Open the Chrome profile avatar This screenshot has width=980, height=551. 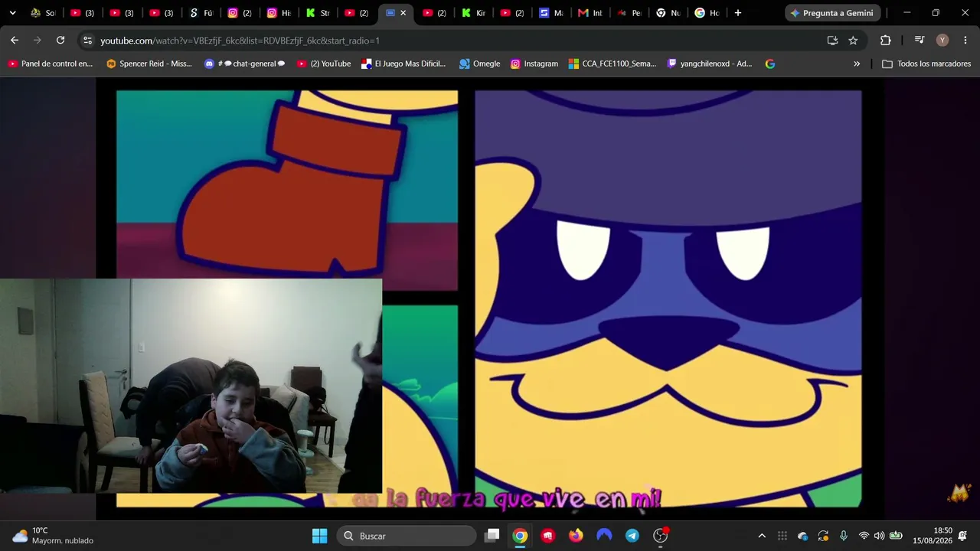tap(942, 41)
